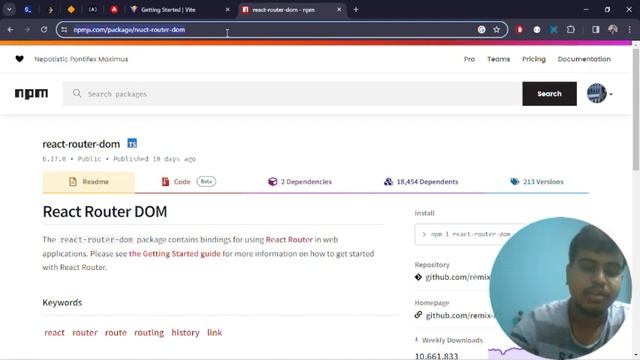Screen dimensions: 640x360
Task: Click the "React Router DOM" heading
Action: (x=105, y=211)
